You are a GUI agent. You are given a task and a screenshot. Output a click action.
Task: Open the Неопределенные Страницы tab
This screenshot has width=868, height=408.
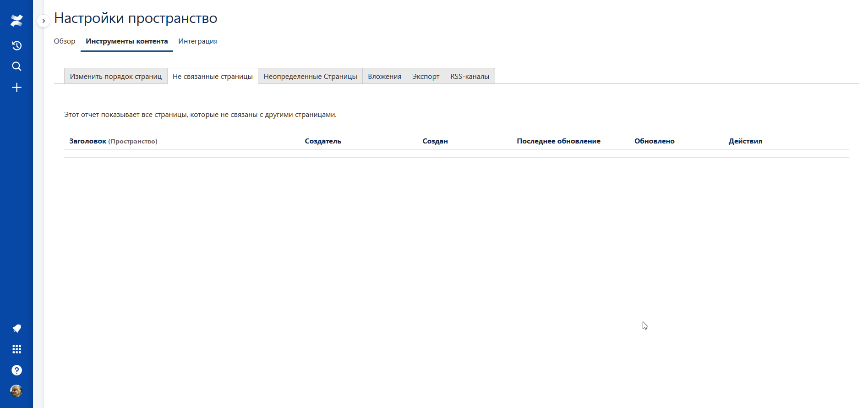pyautogui.click(x=311, y=76)
